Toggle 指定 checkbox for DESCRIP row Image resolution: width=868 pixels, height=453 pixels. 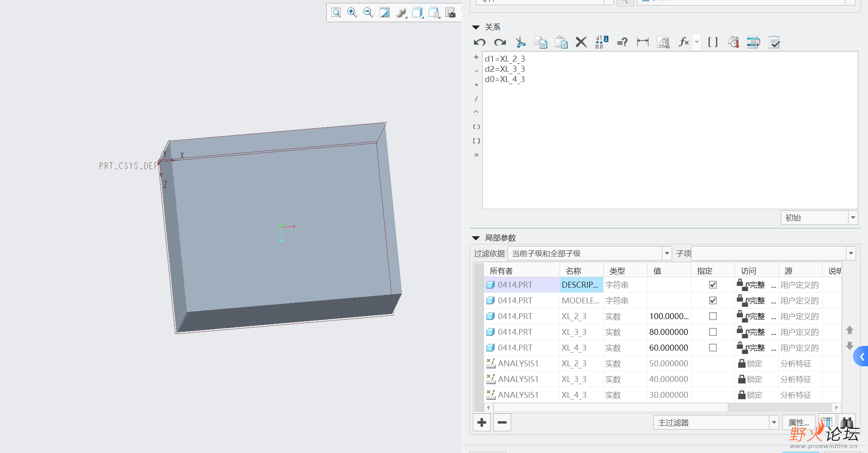click(x=713, y=285)
